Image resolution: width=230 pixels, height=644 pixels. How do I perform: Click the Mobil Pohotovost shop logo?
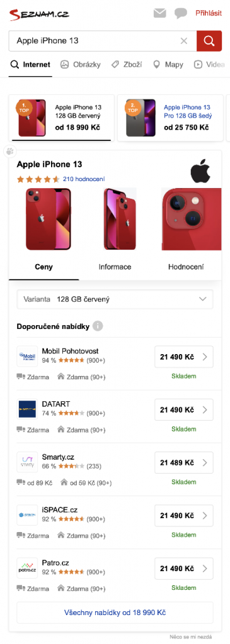point(27,356)
